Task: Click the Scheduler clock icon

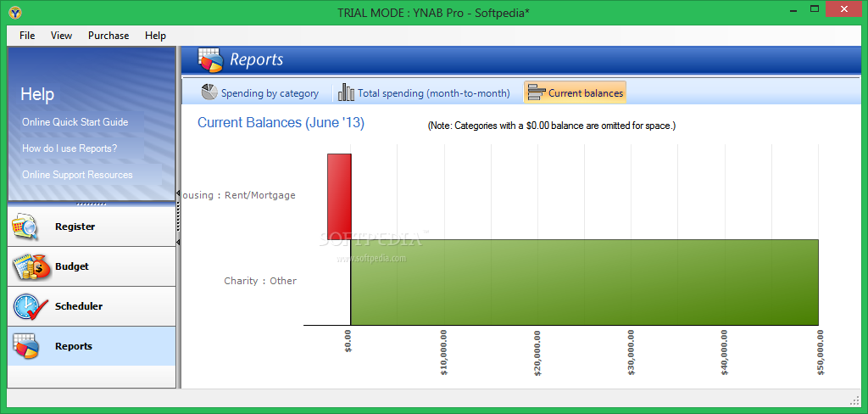Action: coord(30,306)
